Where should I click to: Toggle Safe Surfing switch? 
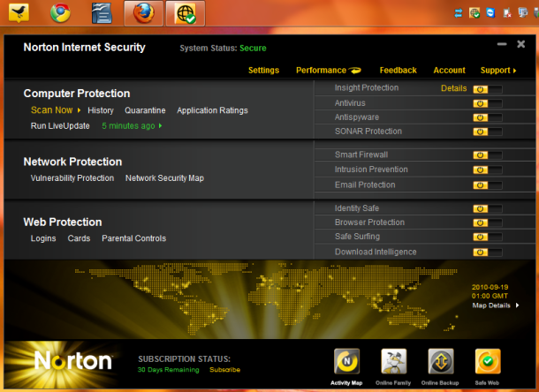coord(488,237)
